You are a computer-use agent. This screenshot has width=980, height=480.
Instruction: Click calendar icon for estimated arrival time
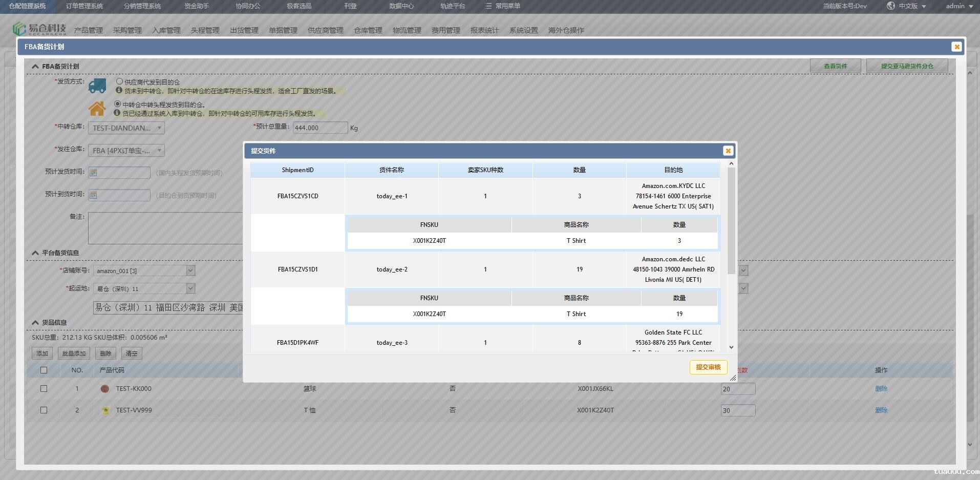pyautogui.click(x=93, y=195)
